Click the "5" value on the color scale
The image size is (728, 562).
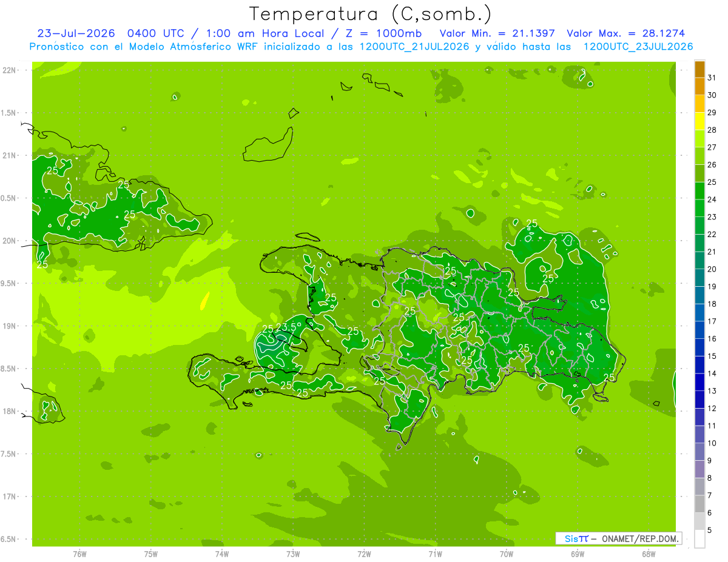click(710, 530)
